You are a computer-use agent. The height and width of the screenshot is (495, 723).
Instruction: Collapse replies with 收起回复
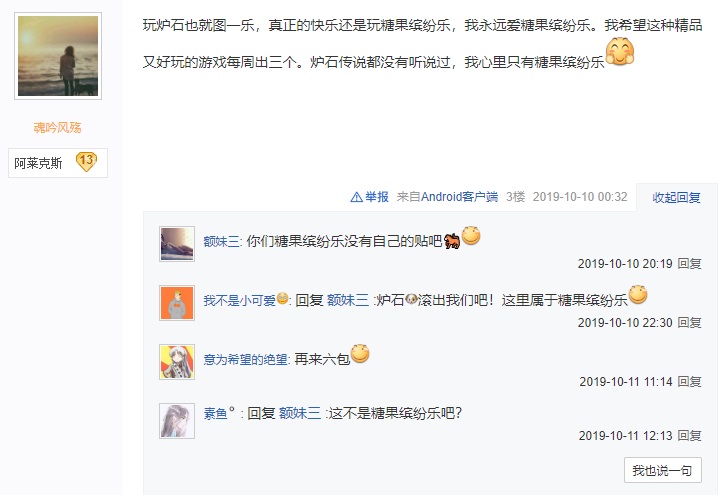click(676, 198)
